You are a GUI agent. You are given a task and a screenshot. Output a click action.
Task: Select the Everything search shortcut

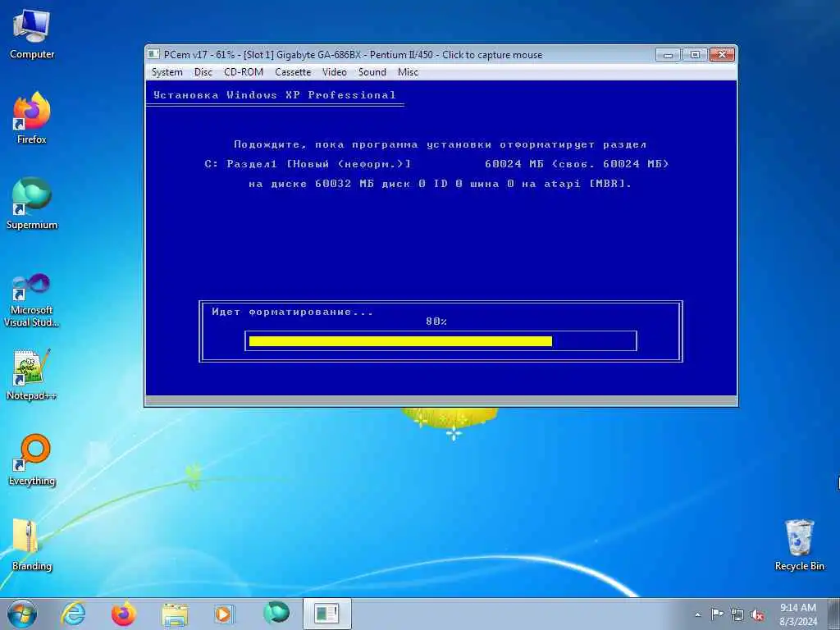click(32, 459)
